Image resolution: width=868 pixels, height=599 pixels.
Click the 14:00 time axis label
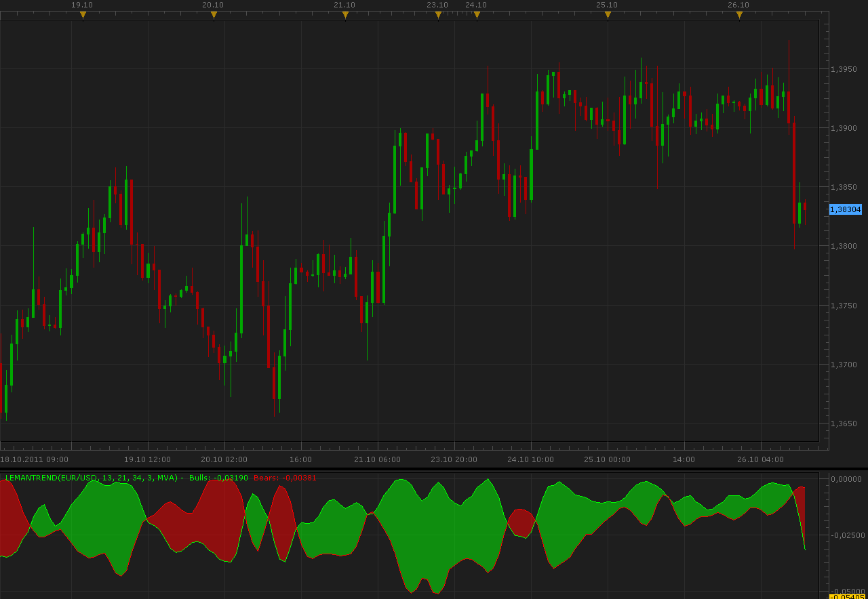(x=684, y=459)
